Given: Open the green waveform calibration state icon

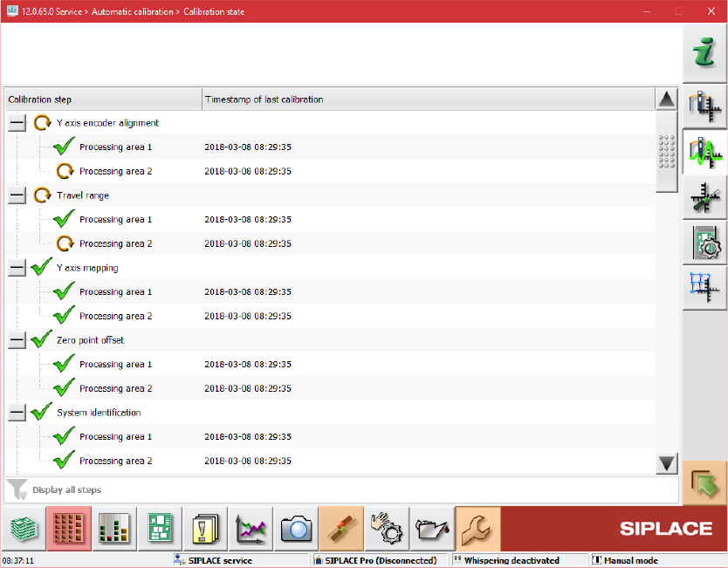Looking at the screenshot, I should click(x=704, y=152).
